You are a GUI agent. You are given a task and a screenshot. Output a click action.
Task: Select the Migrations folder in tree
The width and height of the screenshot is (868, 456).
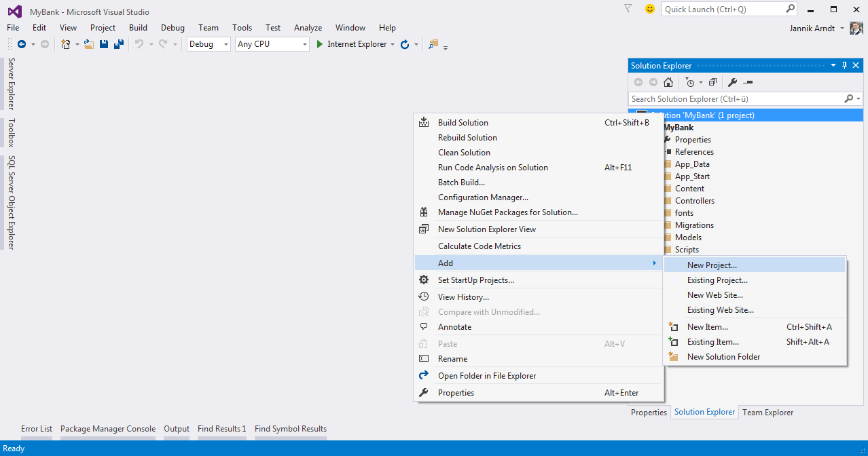(x=694, y=225)
